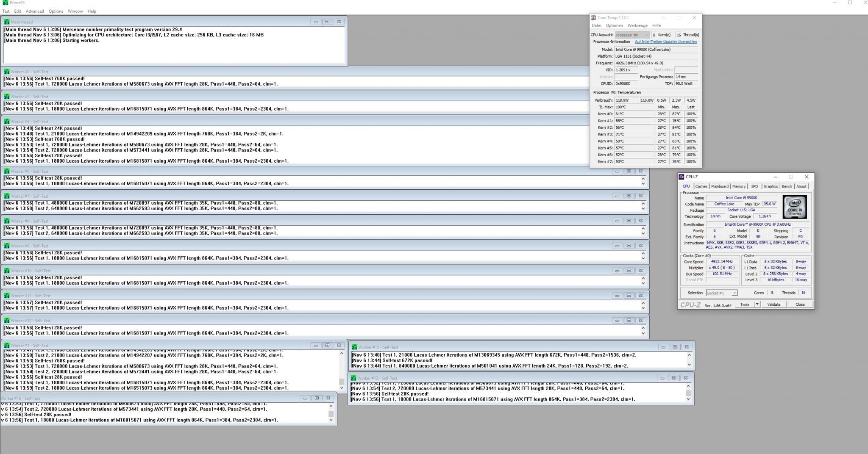Open the Window menu in Prime95
868x454 pixels.
(75, 11)
